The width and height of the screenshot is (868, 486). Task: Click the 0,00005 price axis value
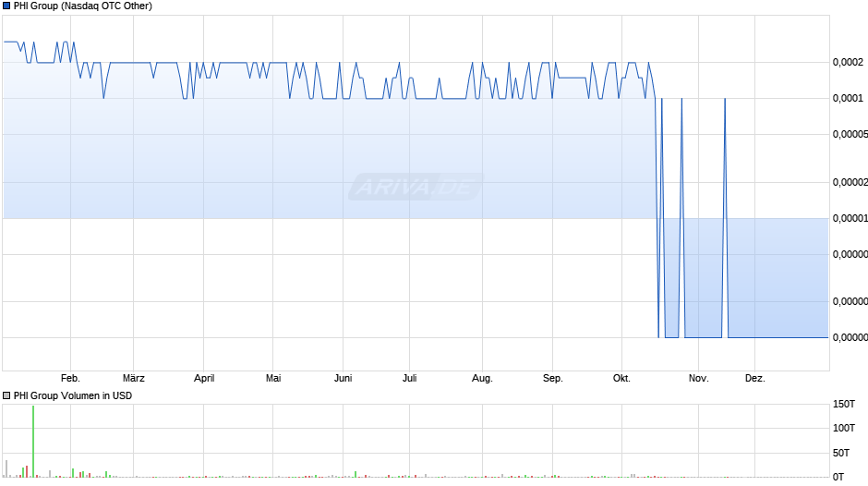850,134
